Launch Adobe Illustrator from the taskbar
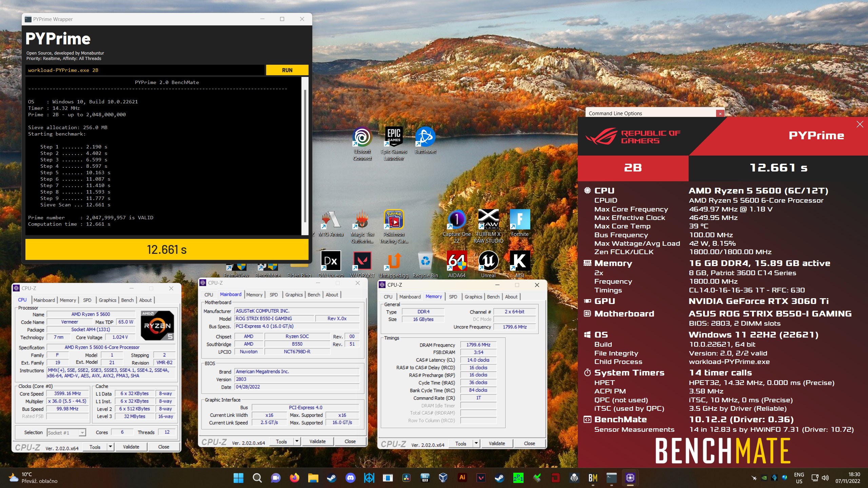The width and height of the screenshot is (868, 488). 462,478
